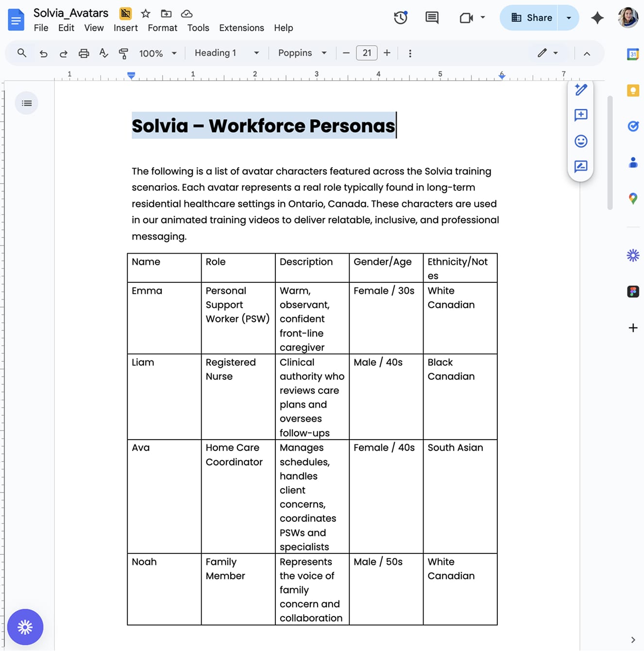Viewport: 644px width, 651px height.
Task: Open the Extensions menu
Action: pos(241,28)
